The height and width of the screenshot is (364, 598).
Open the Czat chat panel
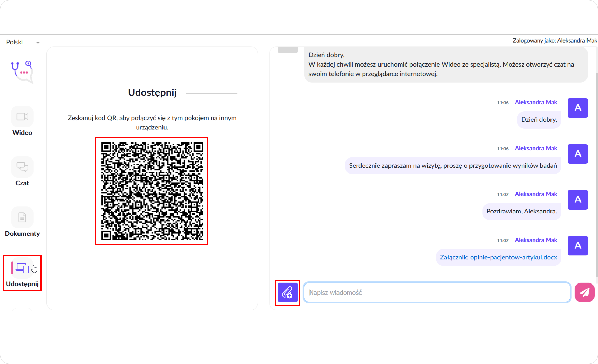pyautogui.click(x=22, y=167)
